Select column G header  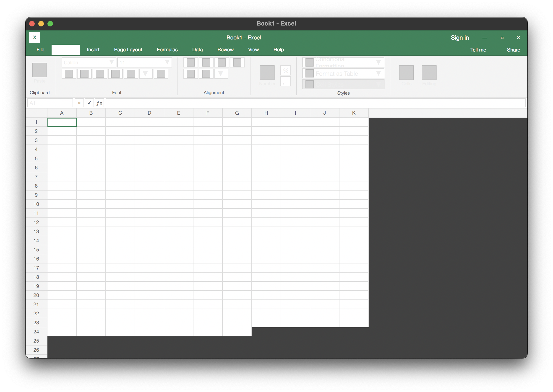pyautogui.click(x=237, y=113)
